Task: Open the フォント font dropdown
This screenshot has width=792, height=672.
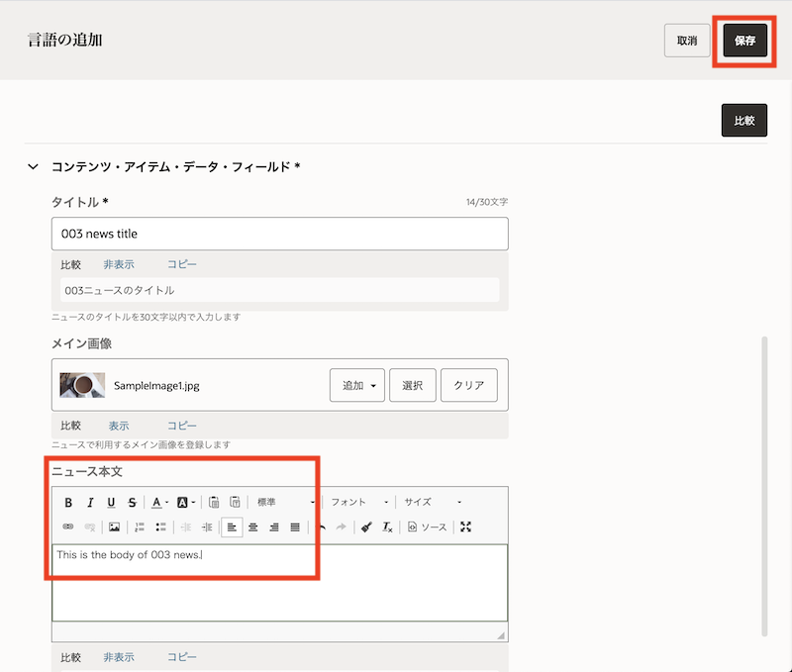Action: point(356,502)
